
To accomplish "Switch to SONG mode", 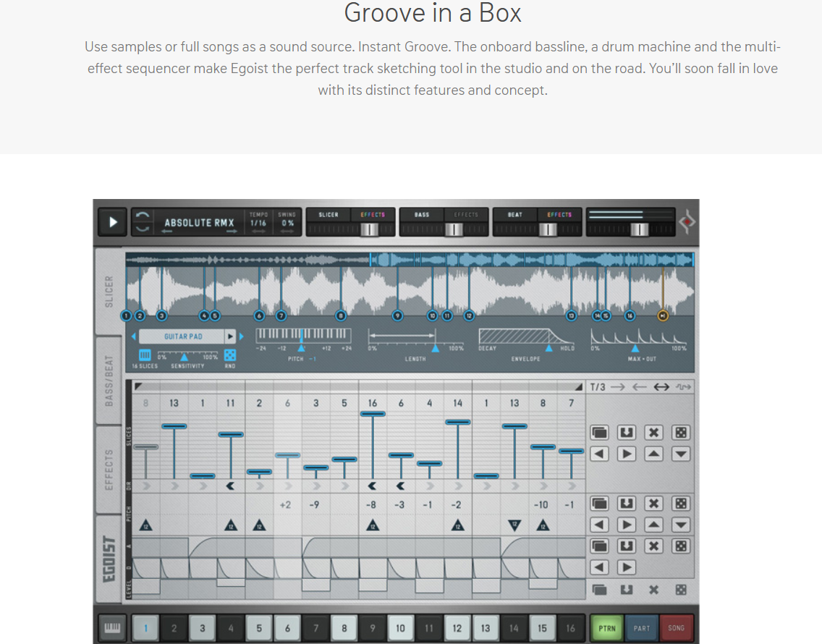I will click(x=677, y=628).
